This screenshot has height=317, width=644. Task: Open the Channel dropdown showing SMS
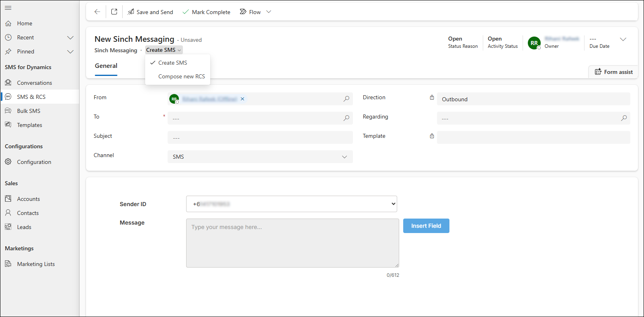260,157
